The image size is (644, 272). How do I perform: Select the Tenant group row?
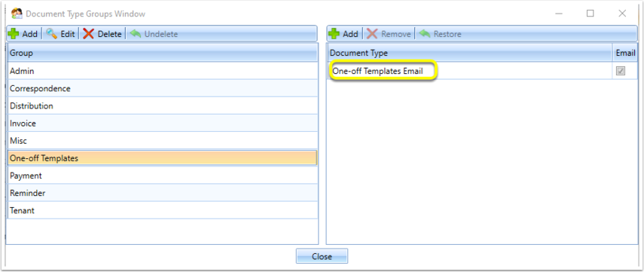163,210
